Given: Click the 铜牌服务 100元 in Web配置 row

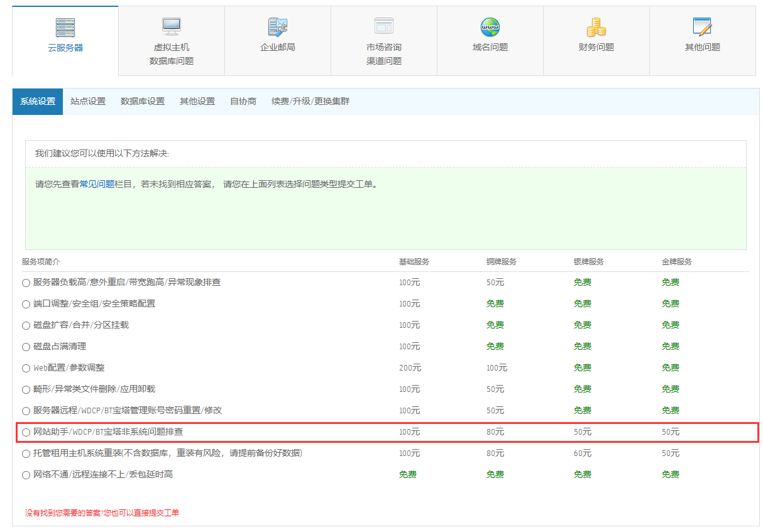Looking at the screenshot, I should coord(497,368).
